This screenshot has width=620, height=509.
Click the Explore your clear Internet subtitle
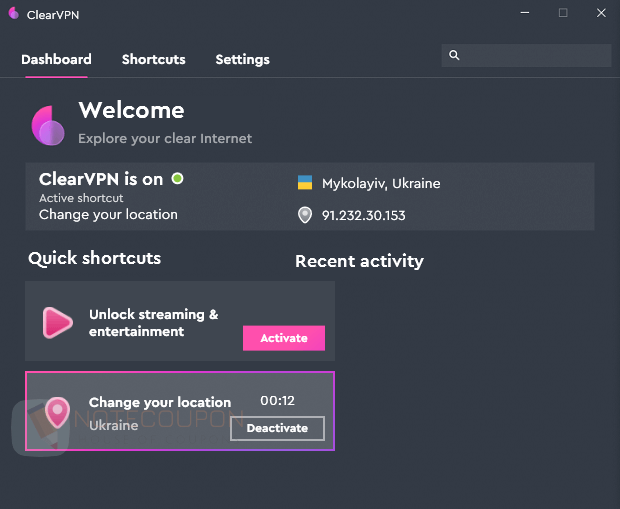(x=165, y=138)
